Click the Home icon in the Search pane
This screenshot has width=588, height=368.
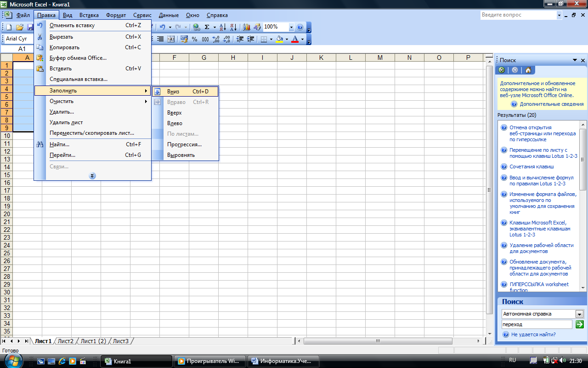(x=528, y=70)
